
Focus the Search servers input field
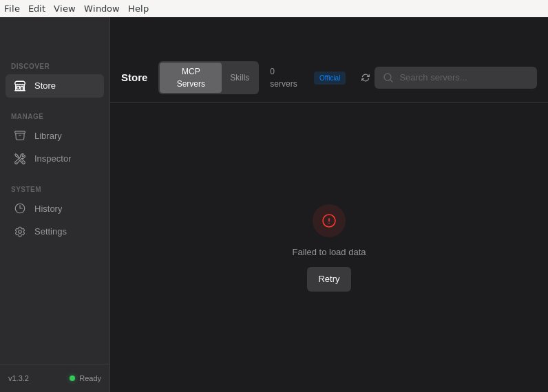coord(455,78)
